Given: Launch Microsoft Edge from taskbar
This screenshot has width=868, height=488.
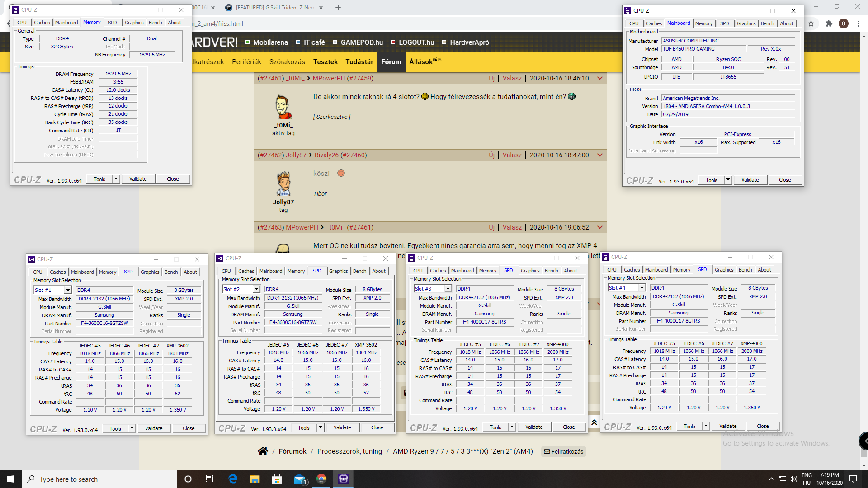Looking at the screenshot, I should [233, 479].
